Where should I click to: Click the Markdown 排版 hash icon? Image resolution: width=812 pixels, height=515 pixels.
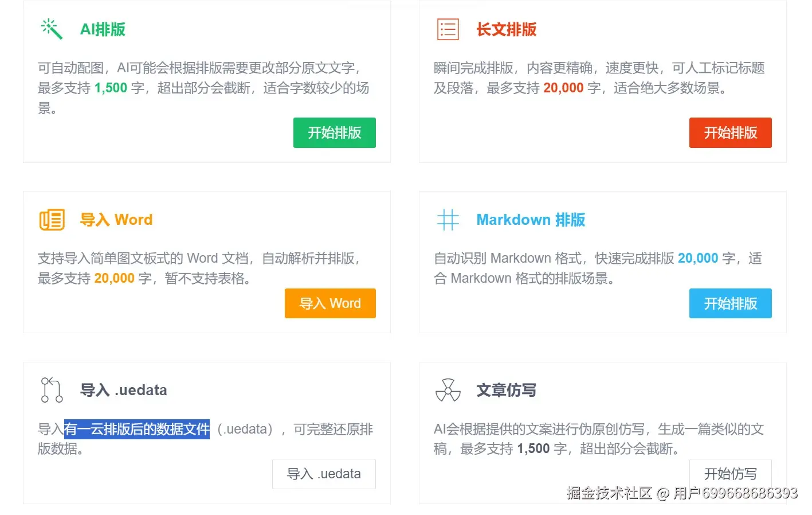[x=448, y=220]
